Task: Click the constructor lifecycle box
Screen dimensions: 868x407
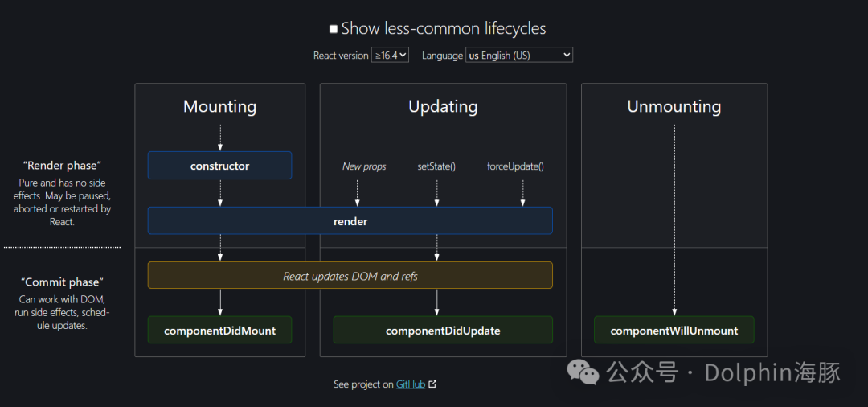Action: tap(219, 166)
